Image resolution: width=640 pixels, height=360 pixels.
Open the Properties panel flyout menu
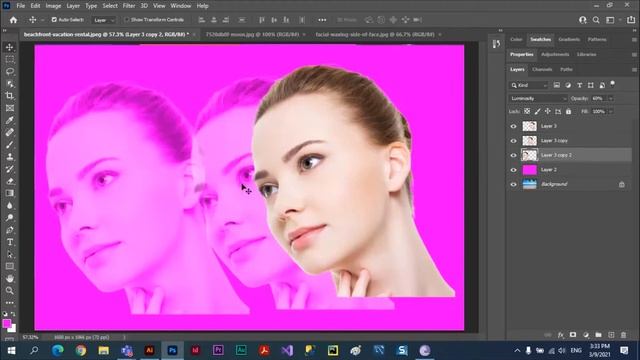point(634,55)
